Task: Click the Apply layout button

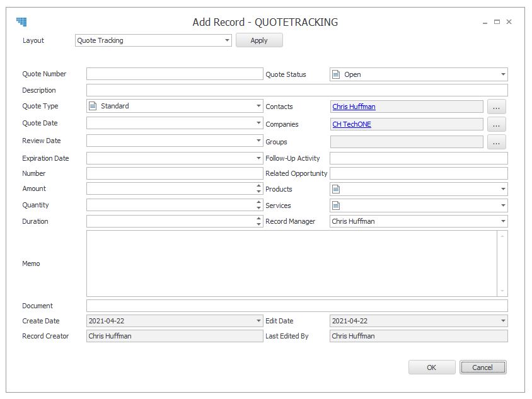Action: [x=259, y=40]
